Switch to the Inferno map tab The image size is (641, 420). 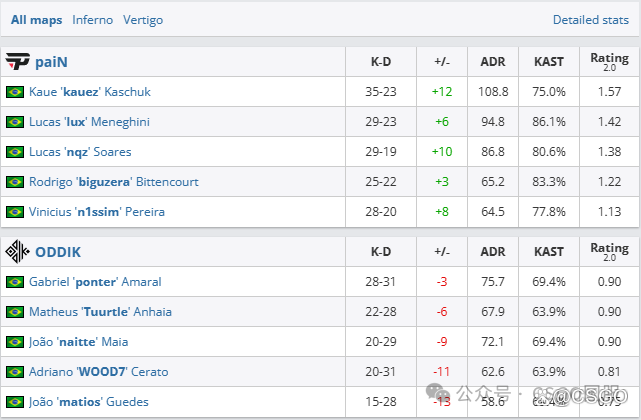point(93,20)
